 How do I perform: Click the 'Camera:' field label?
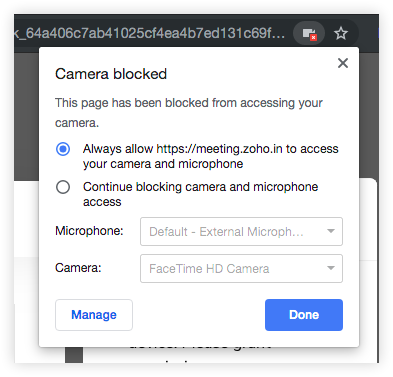78,268
